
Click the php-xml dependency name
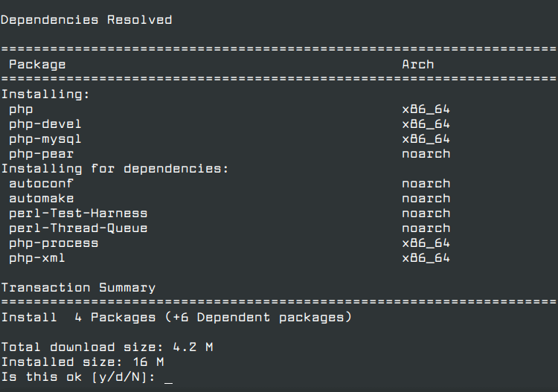(37, 258)
